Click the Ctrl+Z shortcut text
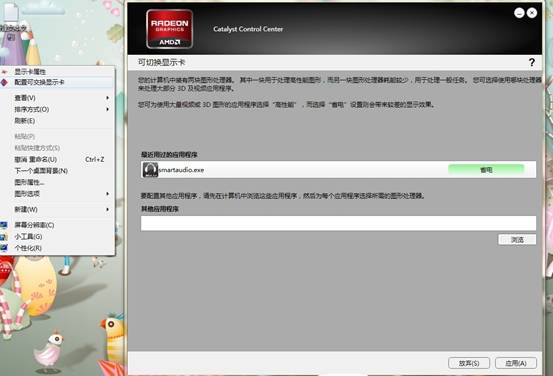Viewport: 553px width, 376px height. 95,159
